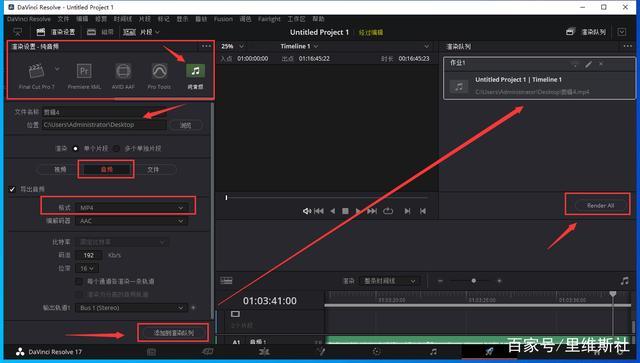Open output track dropdown Bus 1 (Stereo)
The image size is (640, 363).
click(131, 307)
